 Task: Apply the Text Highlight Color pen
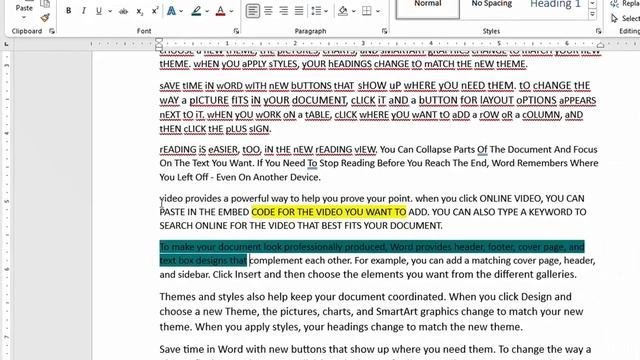(196, 11)
